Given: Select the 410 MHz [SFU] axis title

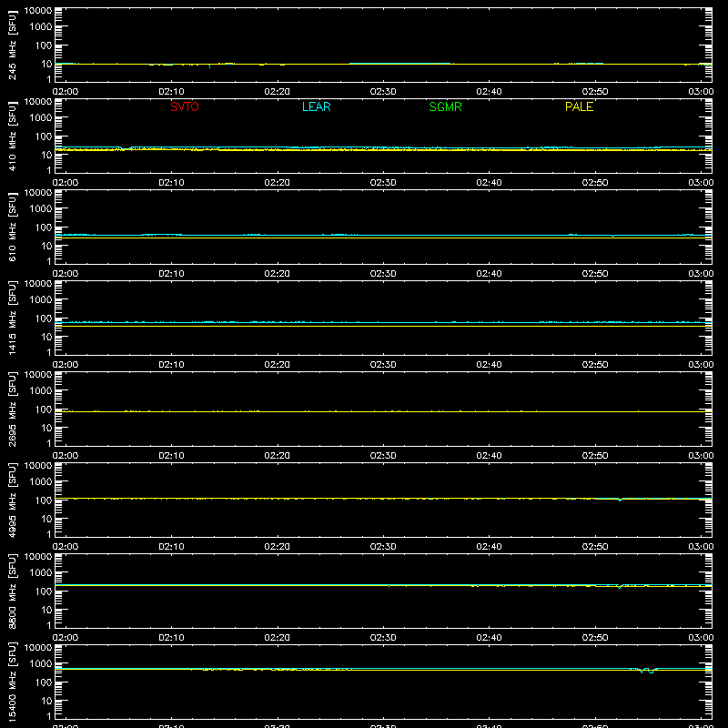Looking at the screenshot, I should coord(12,136).
